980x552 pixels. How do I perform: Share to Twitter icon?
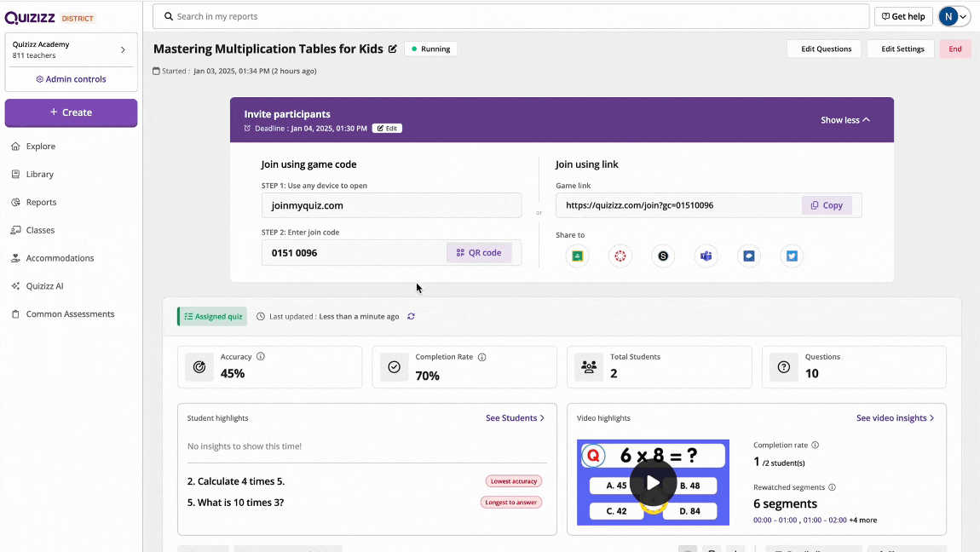(x=792, y=256)
